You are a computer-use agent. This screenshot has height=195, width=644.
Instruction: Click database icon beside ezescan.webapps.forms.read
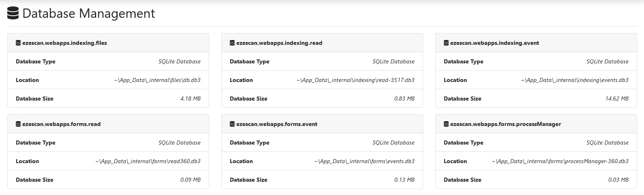pyautogui.click(x=18, y=124)
